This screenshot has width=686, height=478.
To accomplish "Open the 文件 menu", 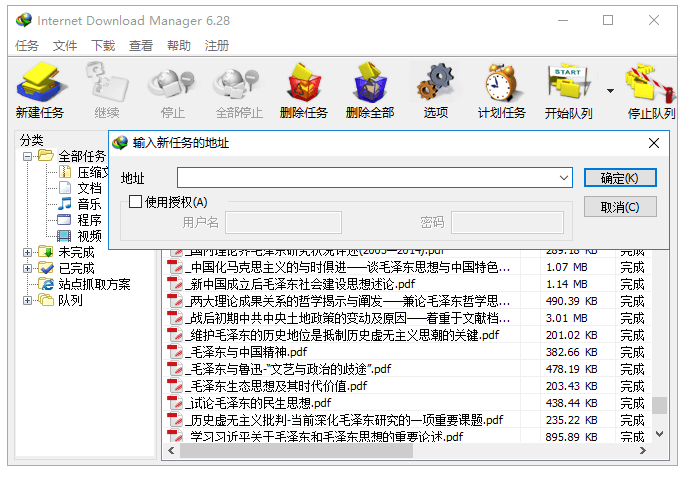I will pos(65,45).
